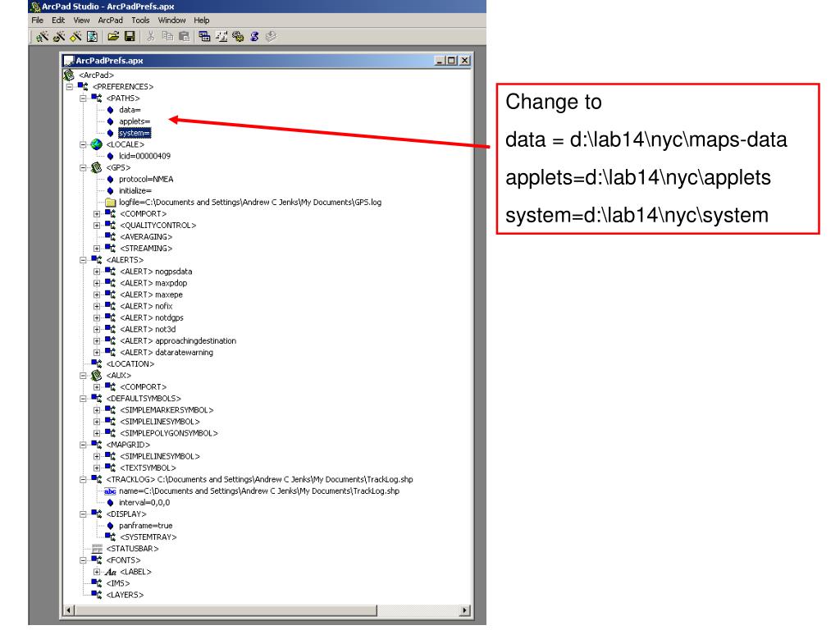840x630 pixels.
Task: Select the initialize= attribute
Action: (135, 190)
